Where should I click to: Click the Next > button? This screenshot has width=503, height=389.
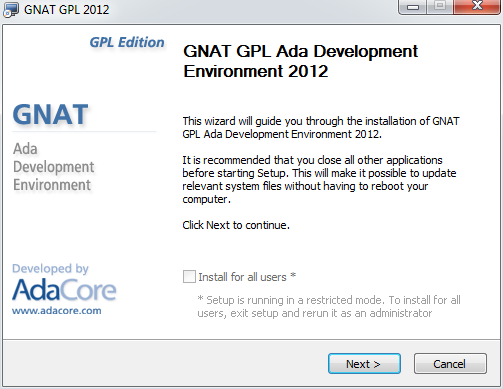pyautogui.click(x=364, y=364)
